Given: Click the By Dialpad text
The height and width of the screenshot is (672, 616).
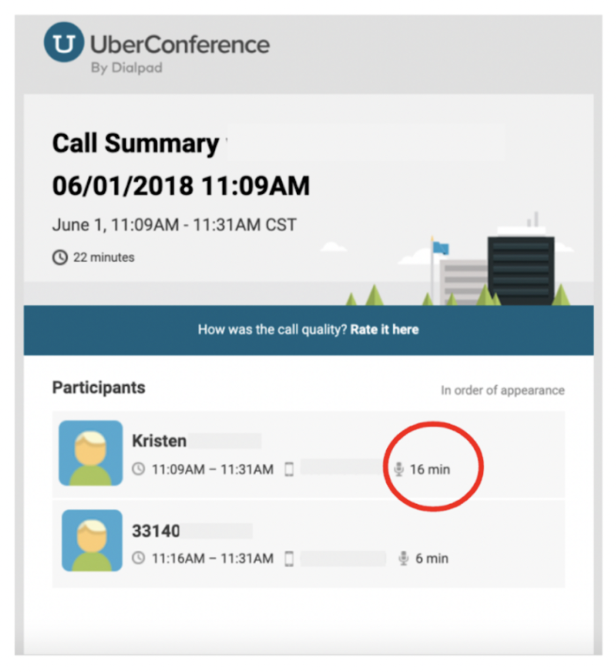Looking at the screenshot, I should tap(127, 68).
